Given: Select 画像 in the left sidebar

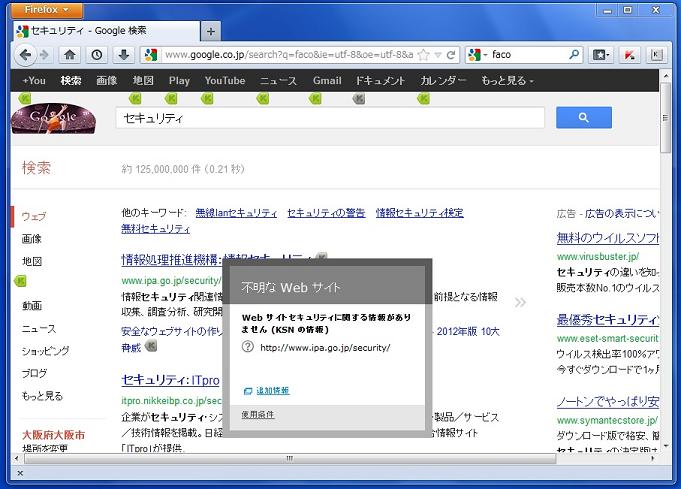Looking at the screenshot, I should [x=32, y=239].
